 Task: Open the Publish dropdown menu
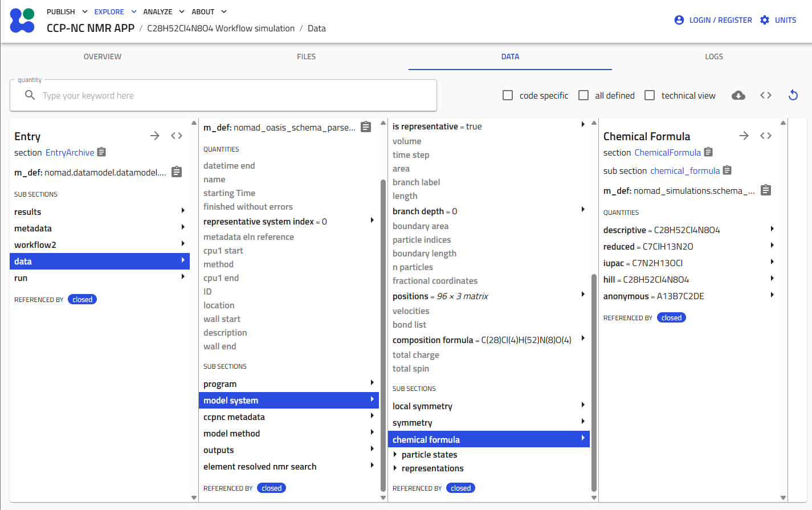pyautogui.click(x=67, y=11)
